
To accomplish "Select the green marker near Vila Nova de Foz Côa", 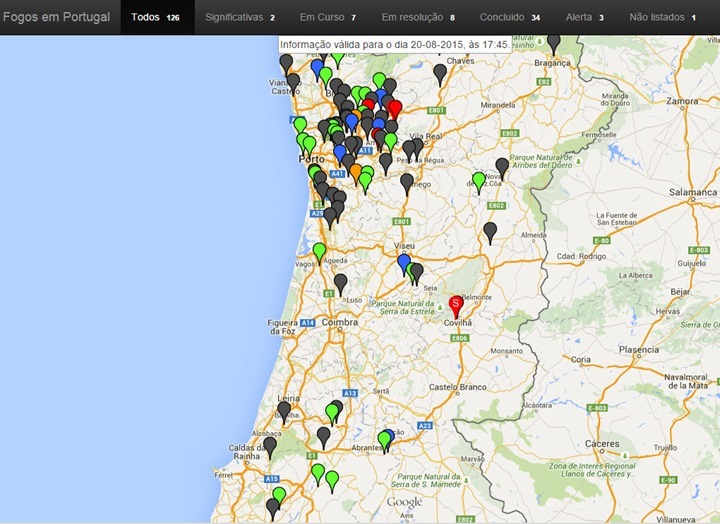I will pyautogui.click(x=478, y=183).
